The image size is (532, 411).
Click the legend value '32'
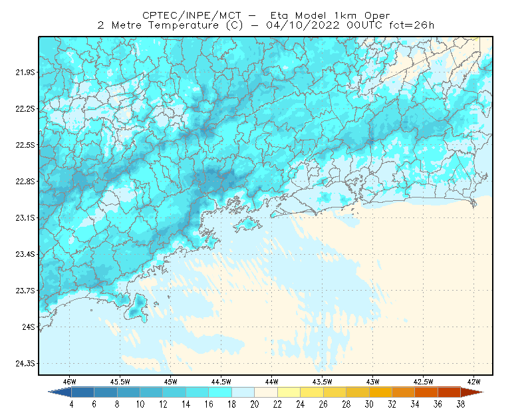coord(392,404)
